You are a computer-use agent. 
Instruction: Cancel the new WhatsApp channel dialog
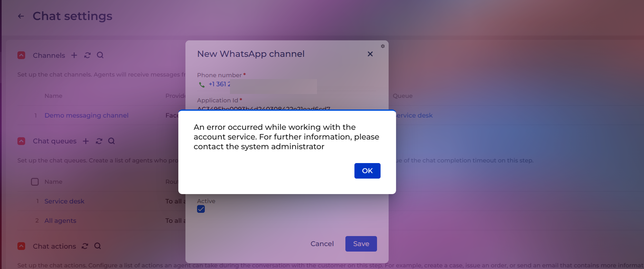coord(322,244)
